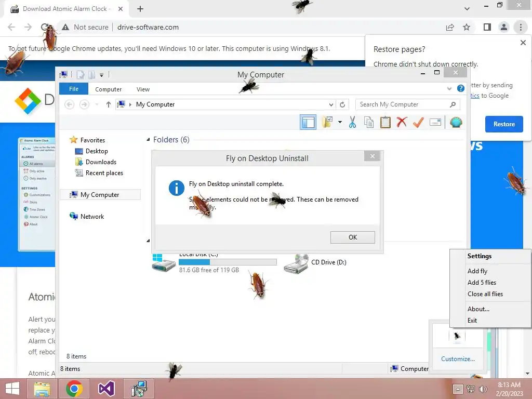Choose About... in tray menu
Screen dimensions: 532x399
(478, 309)
